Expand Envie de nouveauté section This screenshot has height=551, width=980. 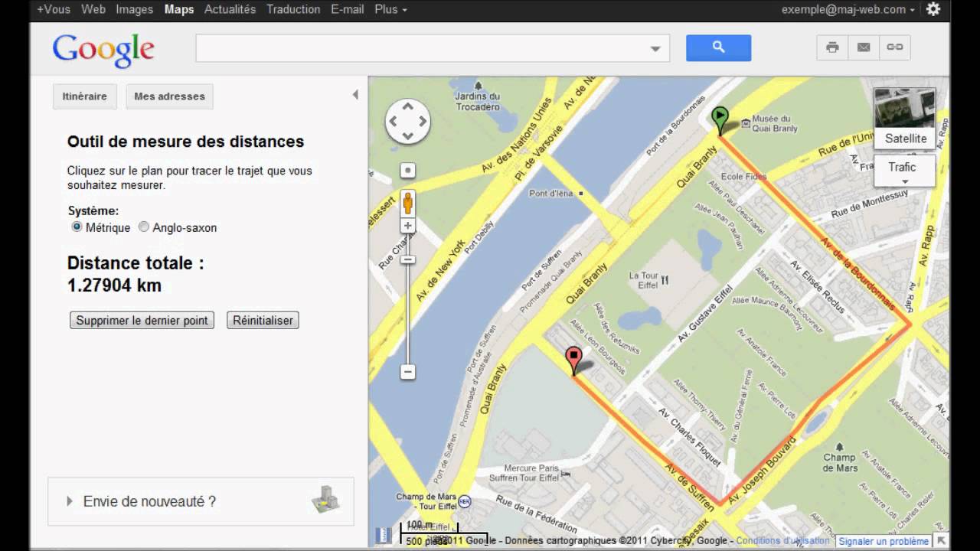click(x=70, y=501)
